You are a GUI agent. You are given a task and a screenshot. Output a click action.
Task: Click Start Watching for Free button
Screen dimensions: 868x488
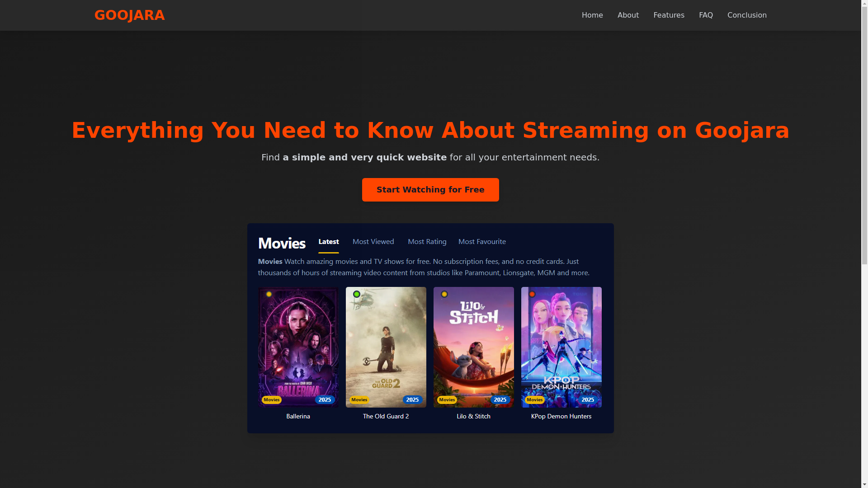click(x=430, y=190)
